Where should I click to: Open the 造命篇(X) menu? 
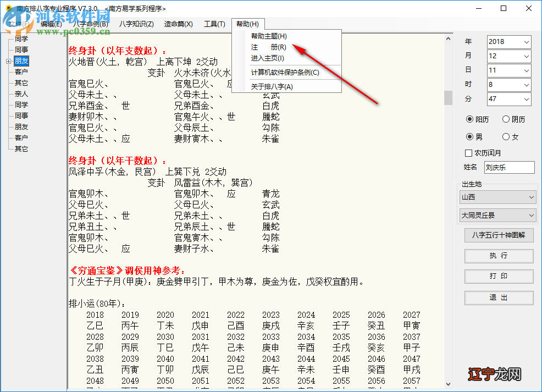[178, 24]
